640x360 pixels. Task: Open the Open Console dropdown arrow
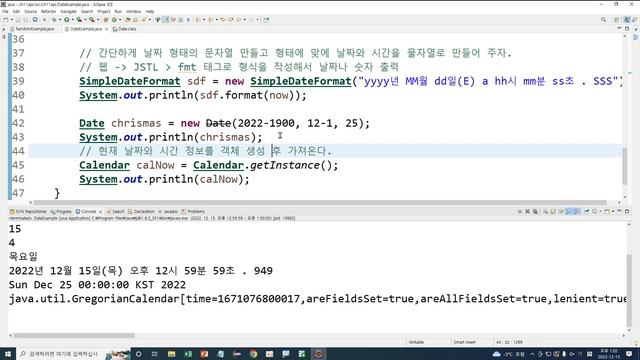coord(613,211)
